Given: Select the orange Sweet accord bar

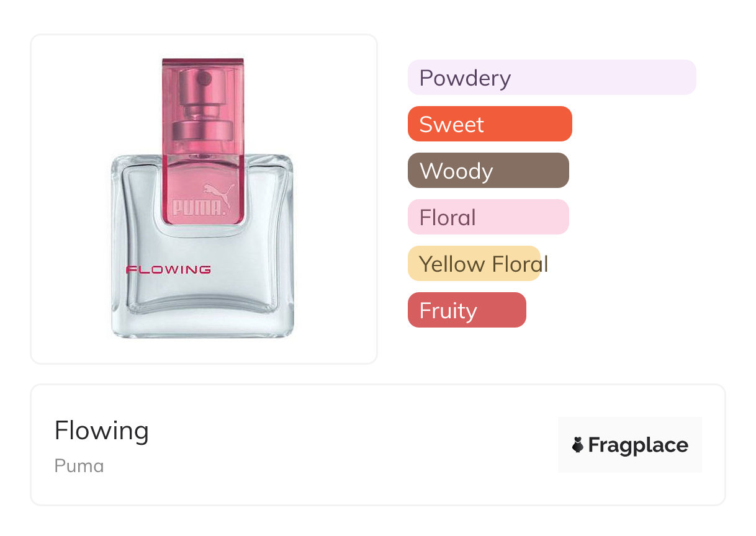Looking at the screenshot, I should [x=489, y=124].
